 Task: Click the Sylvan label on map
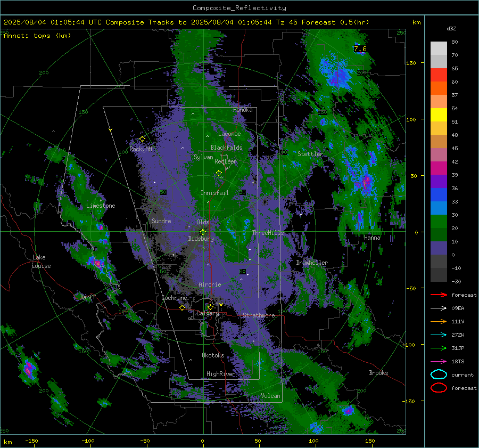tap(203, 157)
